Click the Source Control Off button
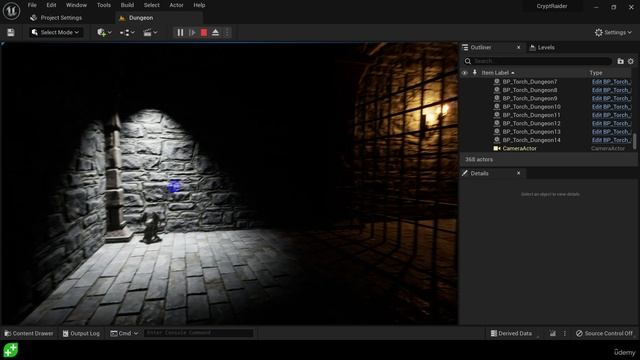 604,333
